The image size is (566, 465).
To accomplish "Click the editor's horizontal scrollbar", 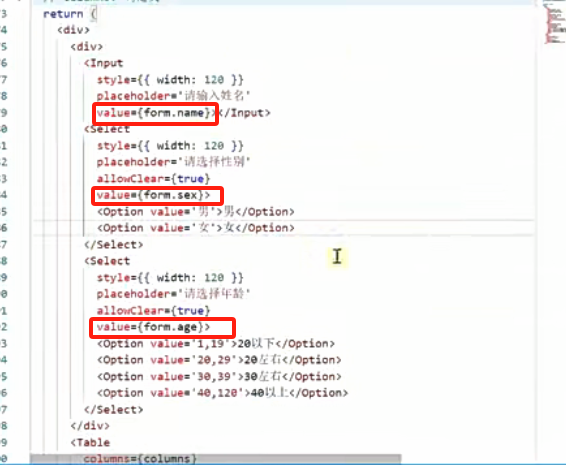I will 216,459.
